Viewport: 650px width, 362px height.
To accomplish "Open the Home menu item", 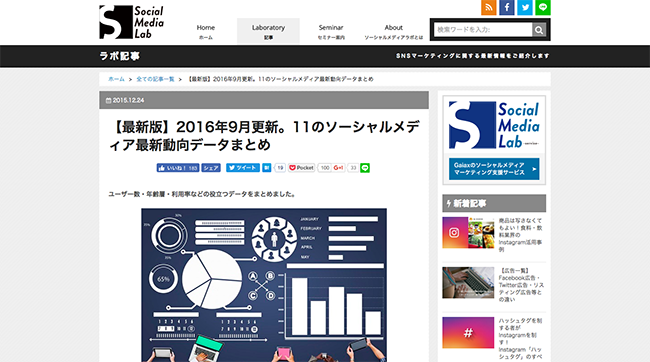I will (x=206, y=31).
